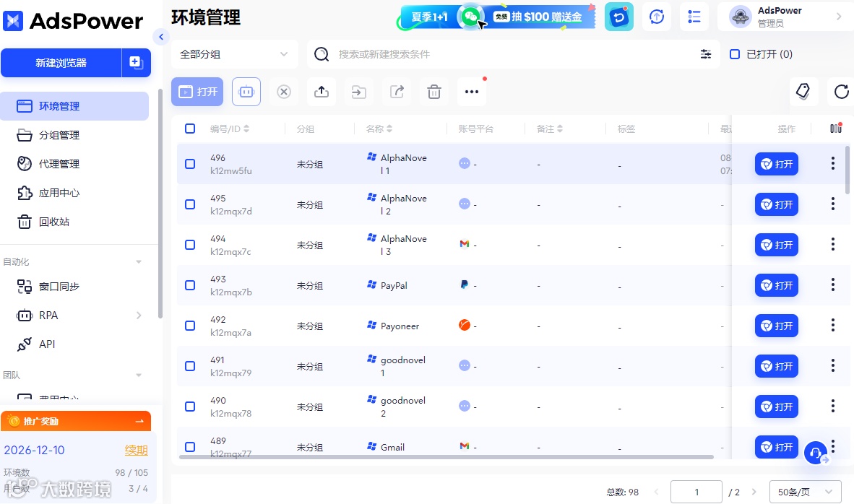
Task: Tick the select-all header checkbox
Action: click(x=190, y=129)
